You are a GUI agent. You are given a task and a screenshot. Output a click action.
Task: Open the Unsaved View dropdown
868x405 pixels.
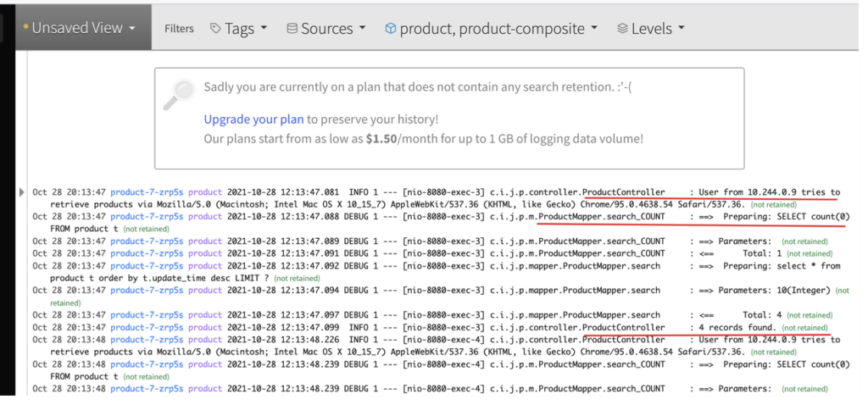(x=83, y=28)
